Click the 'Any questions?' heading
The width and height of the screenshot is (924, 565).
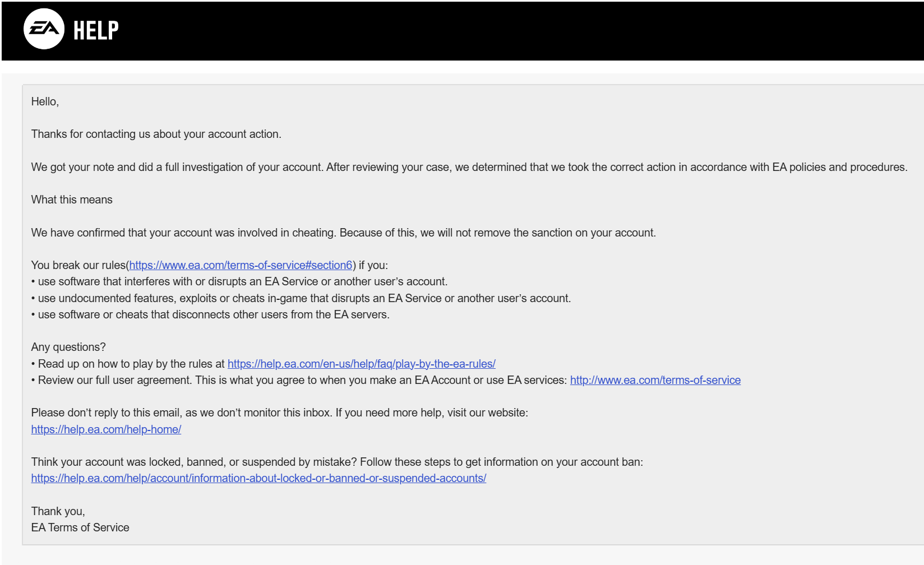(x=68, y=347)
